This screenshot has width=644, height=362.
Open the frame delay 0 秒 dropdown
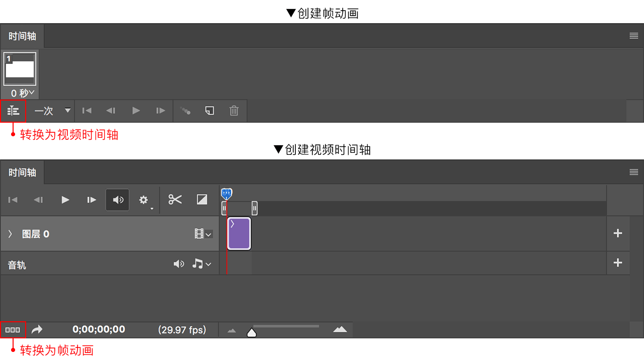tap(23, 93)
